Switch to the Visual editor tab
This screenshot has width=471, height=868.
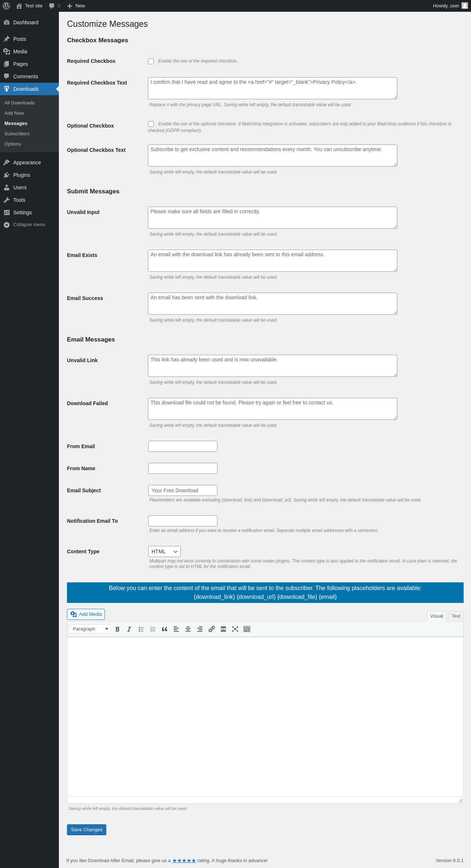point(436,616)
